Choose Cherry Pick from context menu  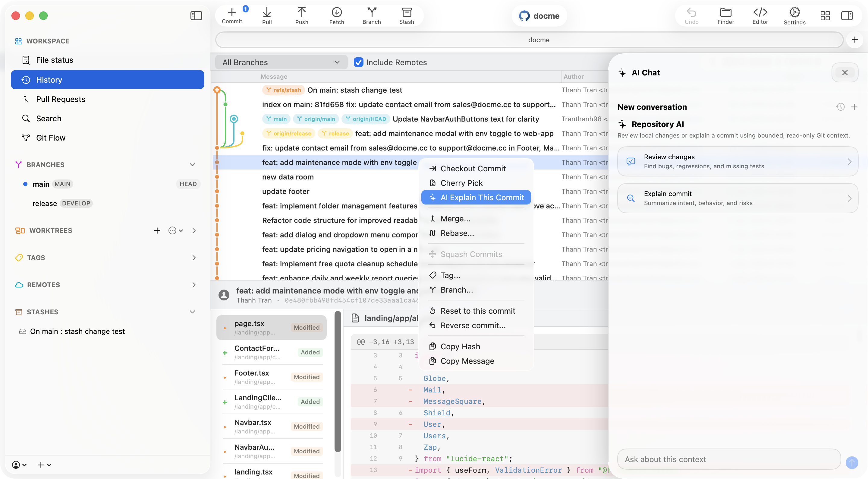[476, 183]
